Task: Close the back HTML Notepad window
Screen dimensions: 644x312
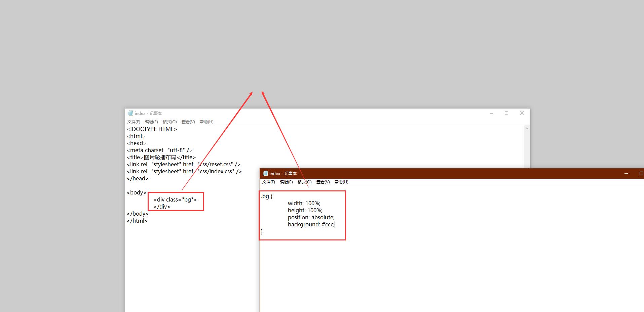Action: point(522,113)
